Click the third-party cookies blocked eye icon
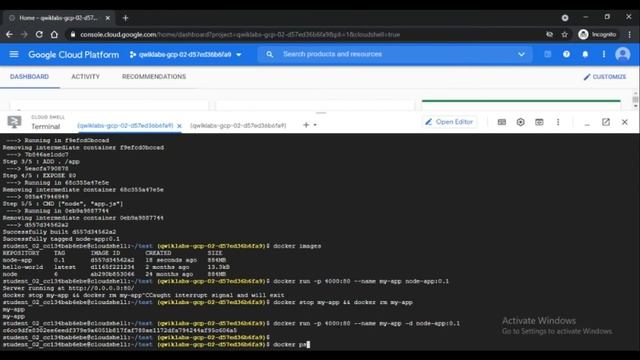 (549, 35)
